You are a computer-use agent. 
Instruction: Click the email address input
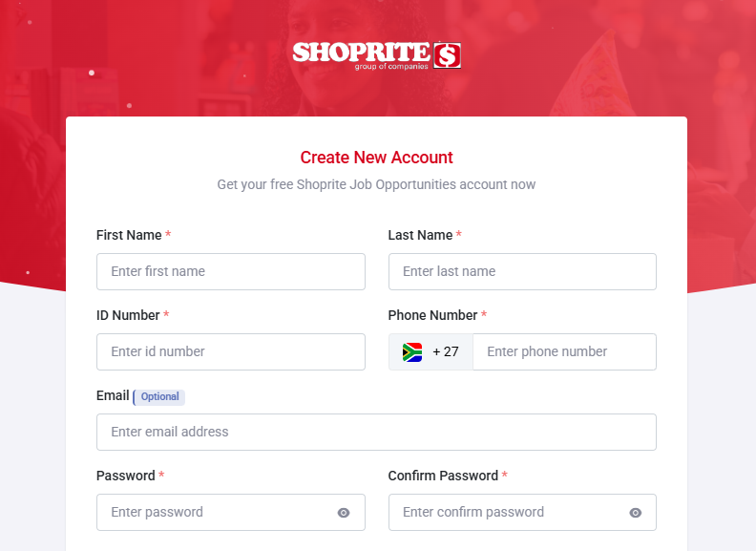pos(376,432)
